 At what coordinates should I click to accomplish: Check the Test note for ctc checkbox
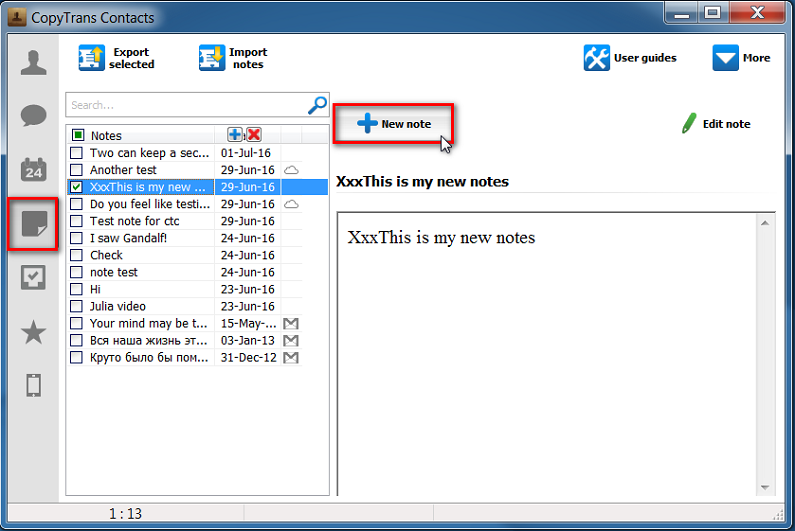pyautogui.click(x=76, y=221)
